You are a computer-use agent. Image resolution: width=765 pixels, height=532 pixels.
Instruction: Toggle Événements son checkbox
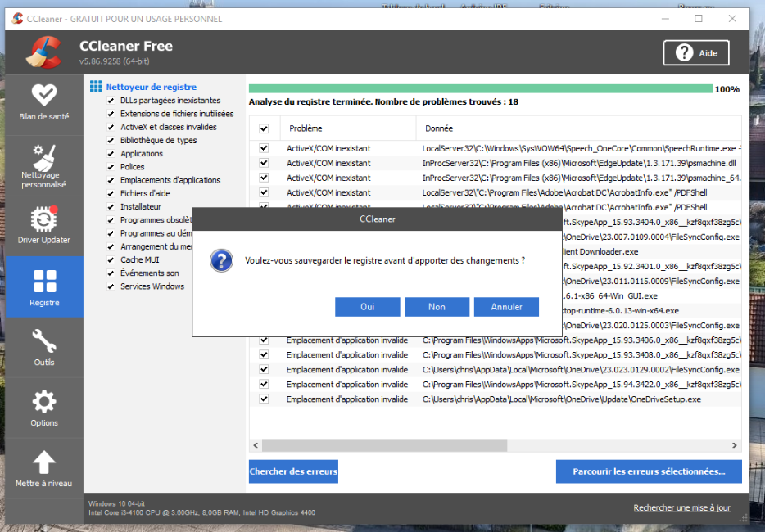pos(111,273)
